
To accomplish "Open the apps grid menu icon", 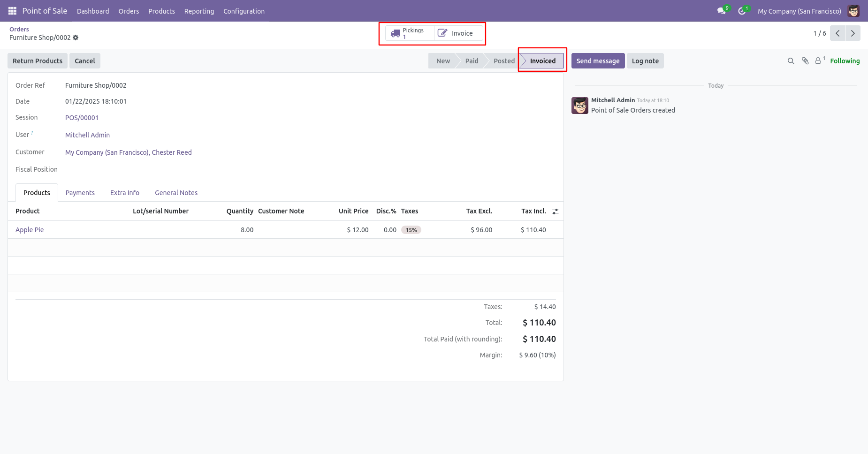I will [x=12, y=11].
